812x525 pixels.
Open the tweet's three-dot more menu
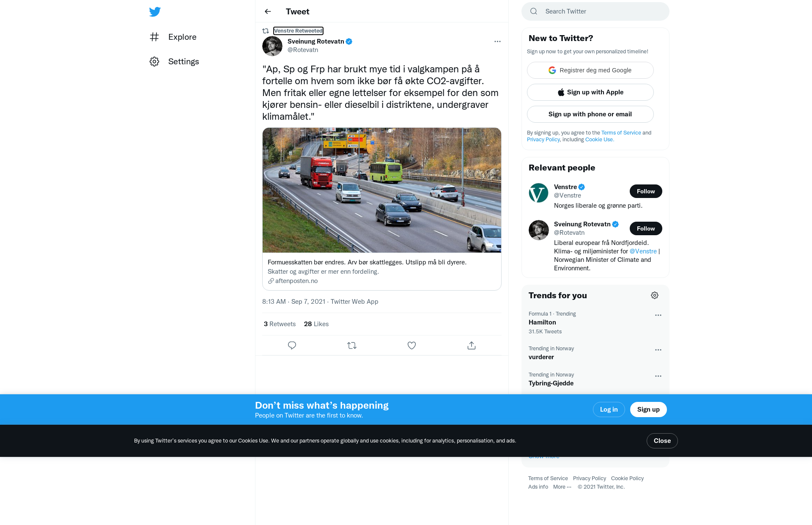[x=497, y=41]
